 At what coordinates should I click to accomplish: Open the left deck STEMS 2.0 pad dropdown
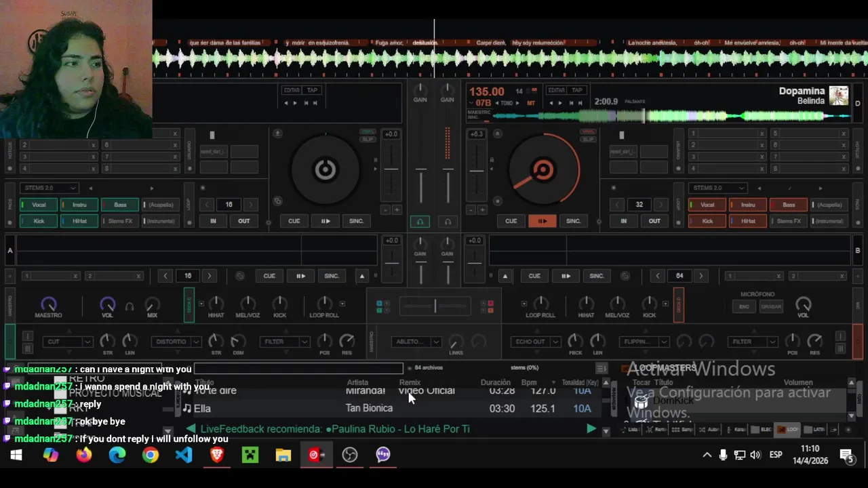click(x=50, y=188)
